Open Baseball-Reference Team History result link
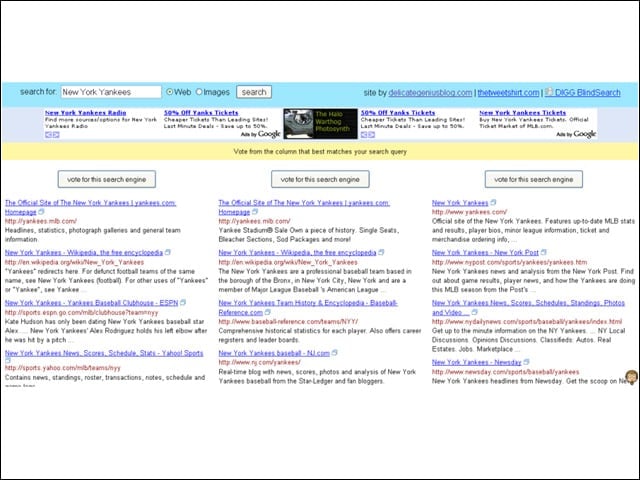 coord(308,307)
